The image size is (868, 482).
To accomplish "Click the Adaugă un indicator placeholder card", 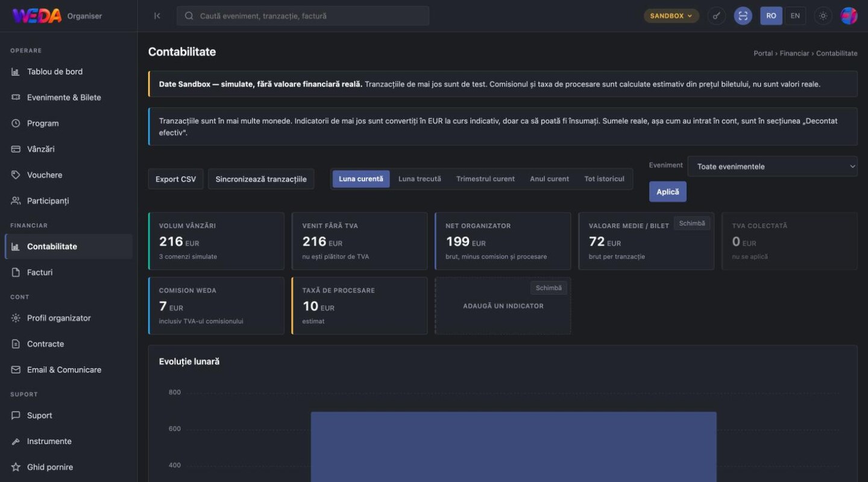I will point(503,306).
